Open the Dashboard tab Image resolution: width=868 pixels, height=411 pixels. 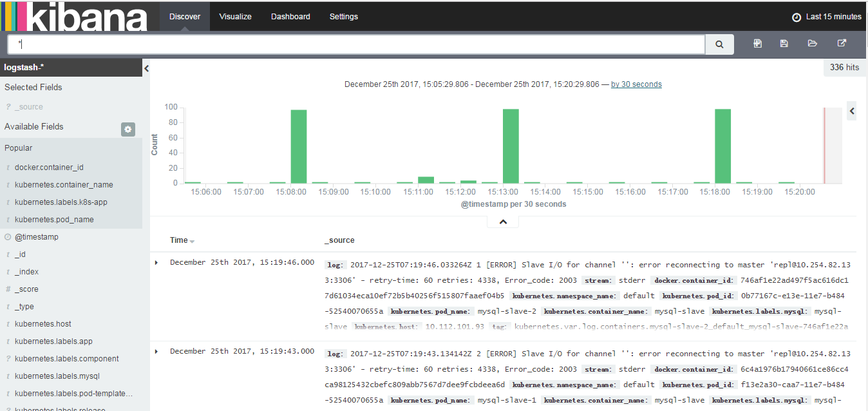pos(290,16)
